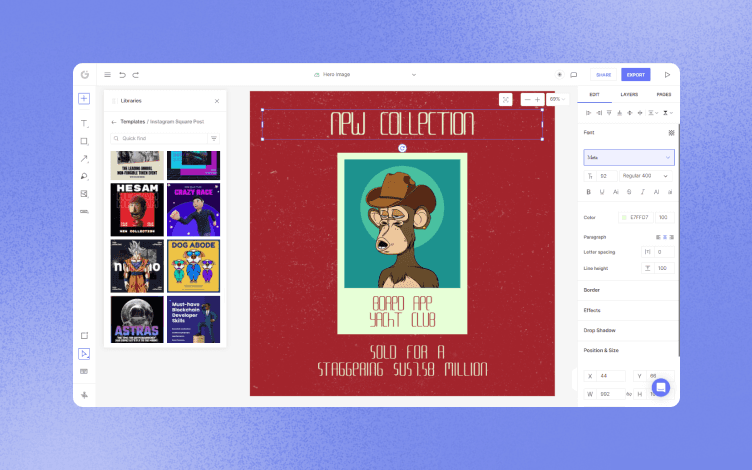
Task: Set paragraph alignment to center
Action: coord(665,237)
